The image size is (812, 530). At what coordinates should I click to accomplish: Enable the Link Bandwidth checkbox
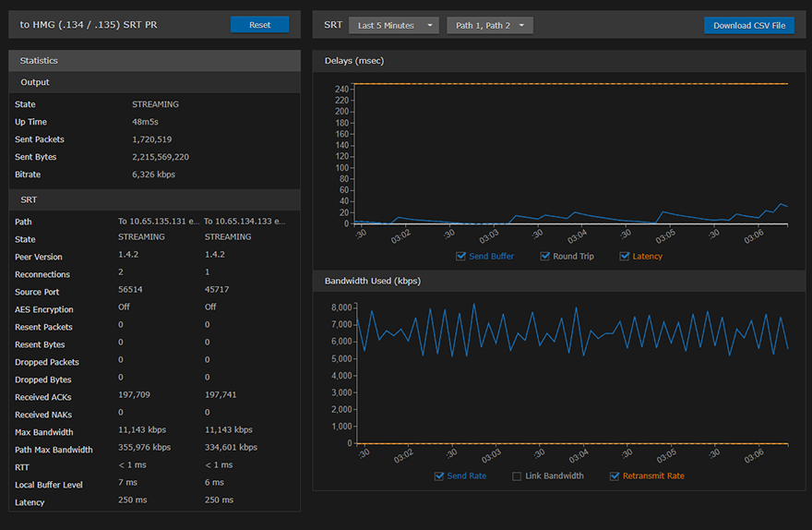[x=517, y=476]
